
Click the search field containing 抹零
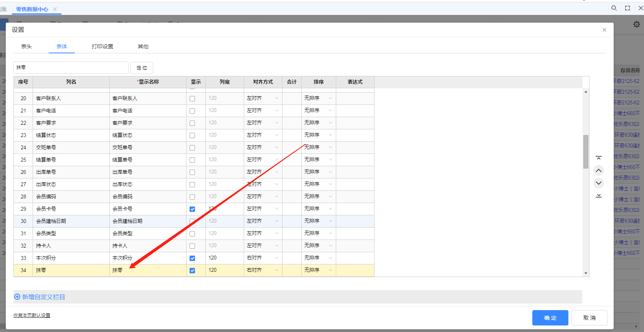(x=71, y=68)
